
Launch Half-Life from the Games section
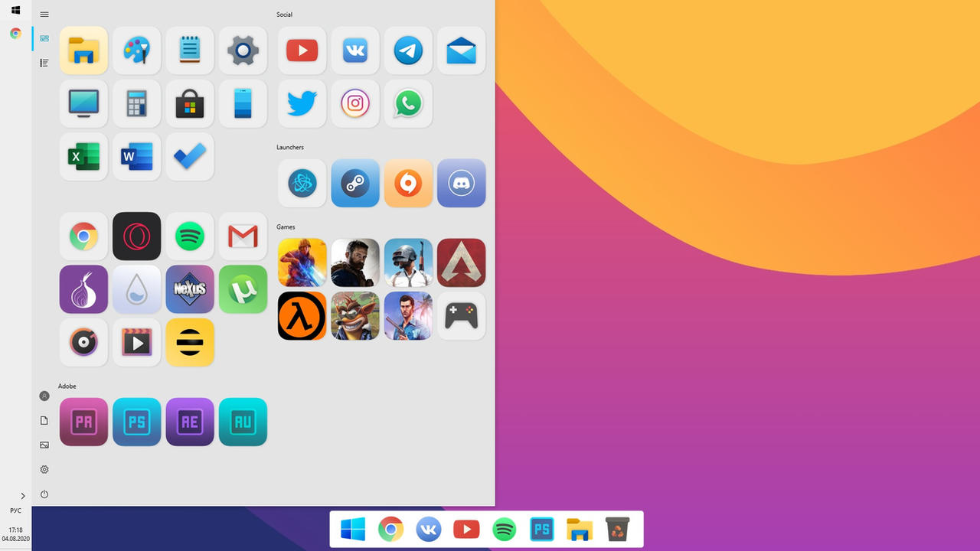pos(302,315)
